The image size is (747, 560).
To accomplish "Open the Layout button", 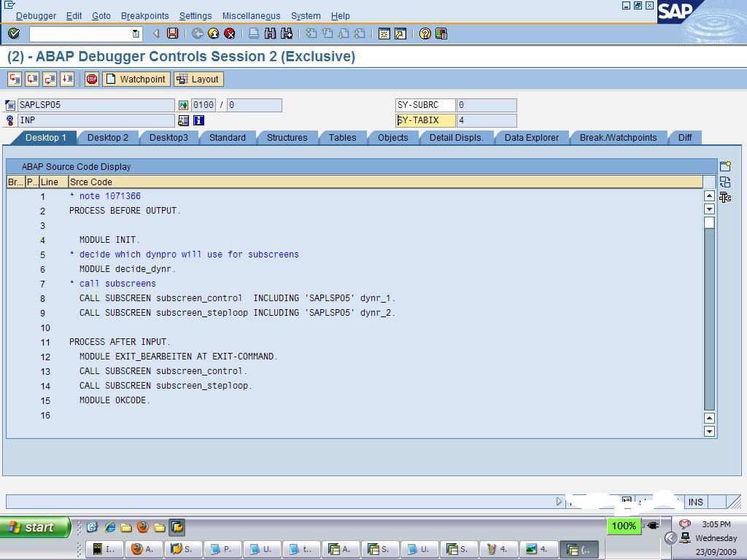I will point(197,79).
